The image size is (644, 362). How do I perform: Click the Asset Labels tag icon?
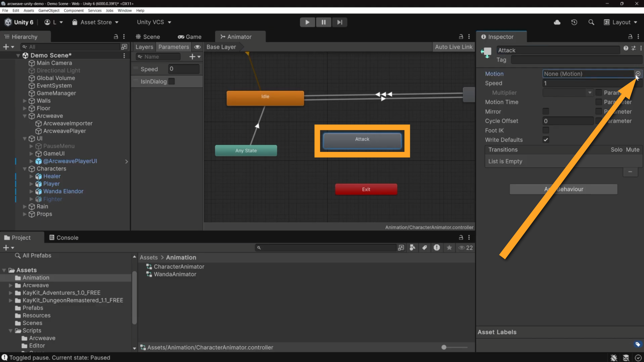[638, 344]
